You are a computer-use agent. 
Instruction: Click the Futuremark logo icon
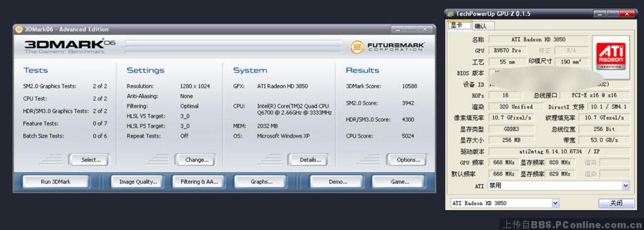[357, 47]
